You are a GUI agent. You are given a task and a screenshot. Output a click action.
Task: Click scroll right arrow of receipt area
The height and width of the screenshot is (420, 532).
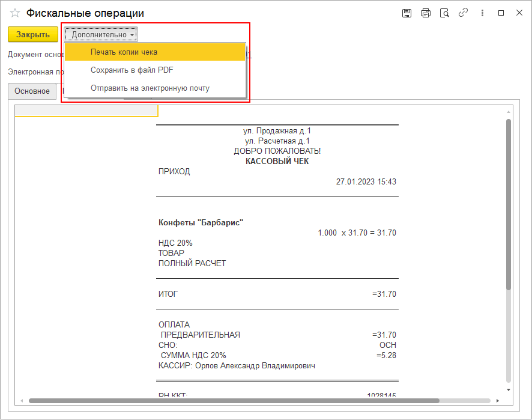pyautogui.click(x=498, y=401)
